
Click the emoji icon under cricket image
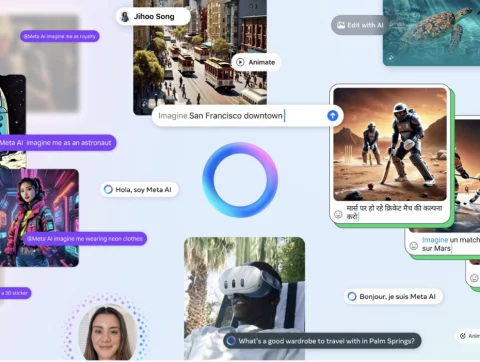338,214
